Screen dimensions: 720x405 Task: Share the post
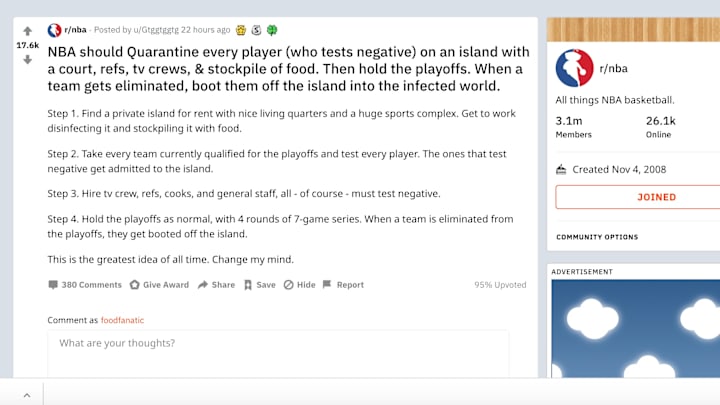pyautogui.click(x=216, y=285)
